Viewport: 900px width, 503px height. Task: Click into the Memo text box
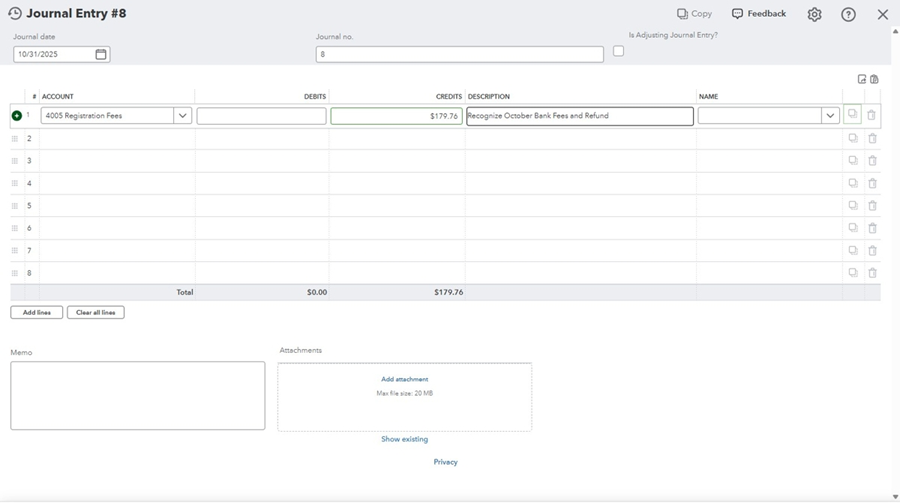(138, 396)
